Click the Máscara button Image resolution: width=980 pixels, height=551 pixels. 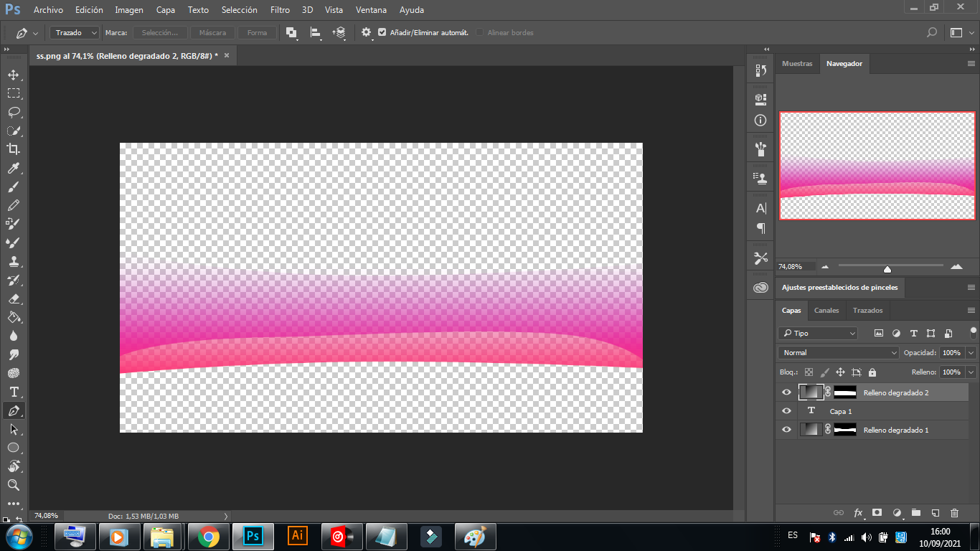click(x=212, y=32)
